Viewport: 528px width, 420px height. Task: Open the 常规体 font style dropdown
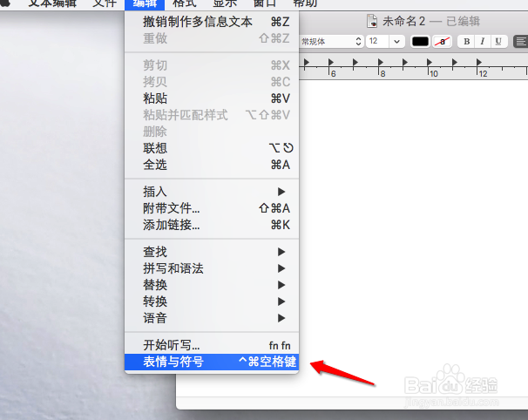tap(331, 42)
